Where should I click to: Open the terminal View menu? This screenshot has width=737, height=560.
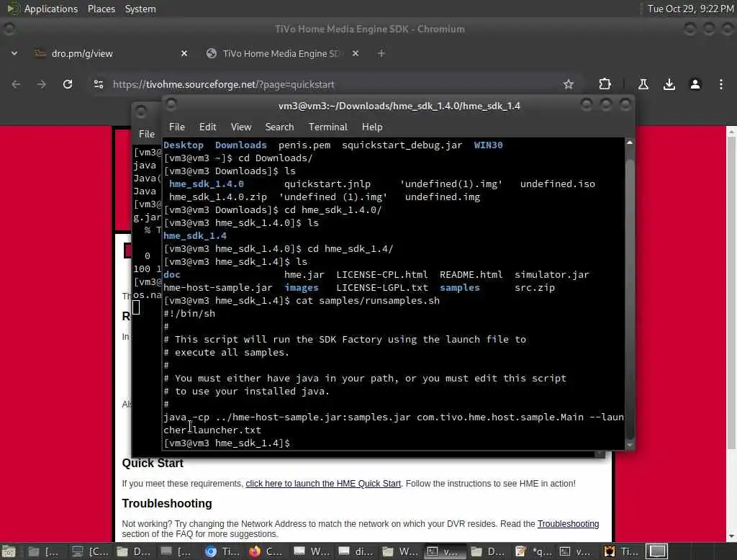(x=240, y=127)
